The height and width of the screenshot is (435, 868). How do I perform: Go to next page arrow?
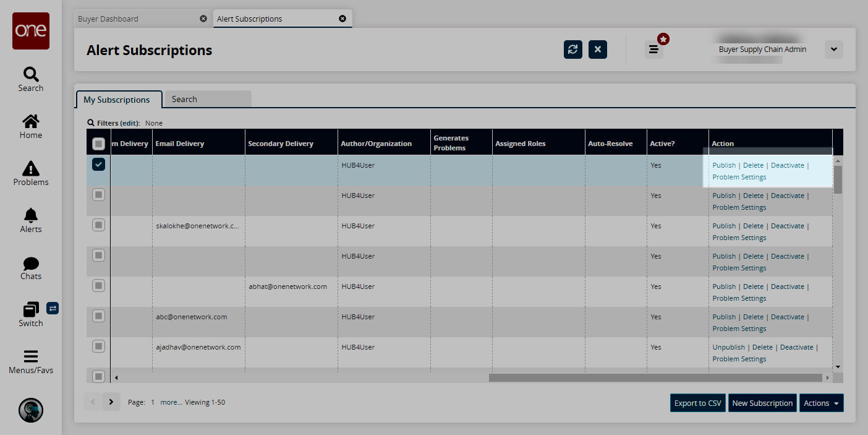point(111,402)
